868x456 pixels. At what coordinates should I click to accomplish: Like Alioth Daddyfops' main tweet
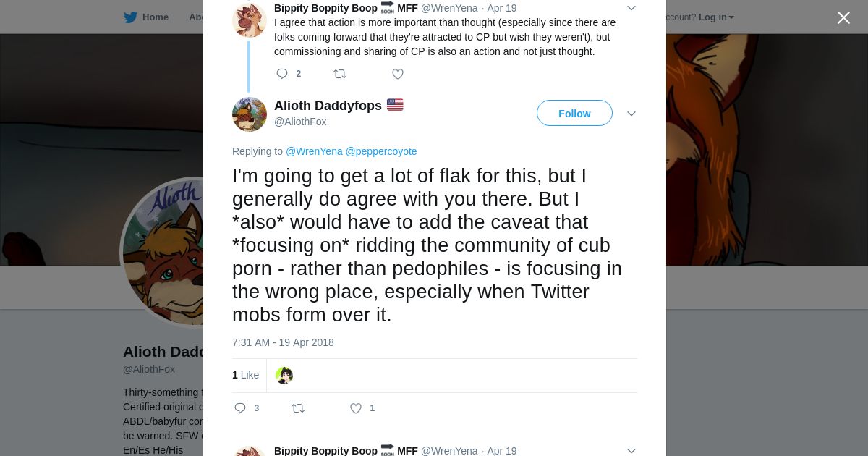point(355,408)
